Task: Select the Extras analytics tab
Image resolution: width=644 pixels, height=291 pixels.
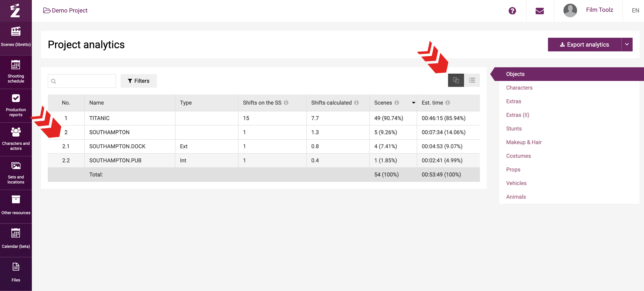Action: (x=514, y=101)
